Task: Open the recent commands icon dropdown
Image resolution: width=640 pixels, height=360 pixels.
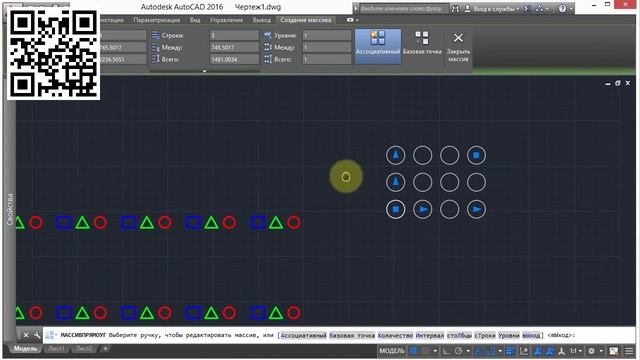Action: coord(51,335)
